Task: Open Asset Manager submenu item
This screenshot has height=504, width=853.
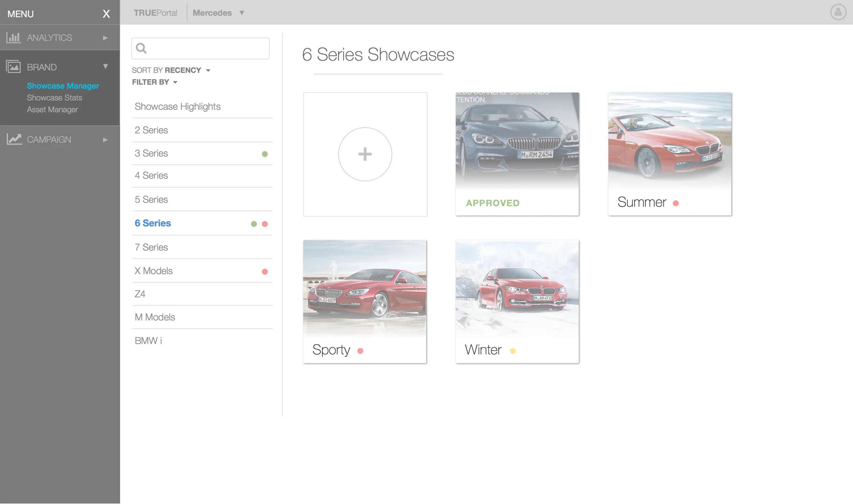Action: tap(53, 110)
